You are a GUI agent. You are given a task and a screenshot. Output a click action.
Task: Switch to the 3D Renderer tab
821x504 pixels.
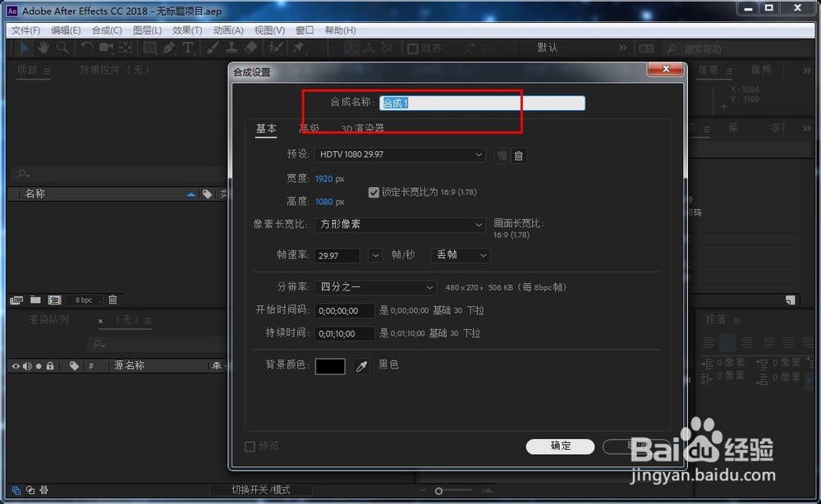pyautogui.click(x=363, y=128)
